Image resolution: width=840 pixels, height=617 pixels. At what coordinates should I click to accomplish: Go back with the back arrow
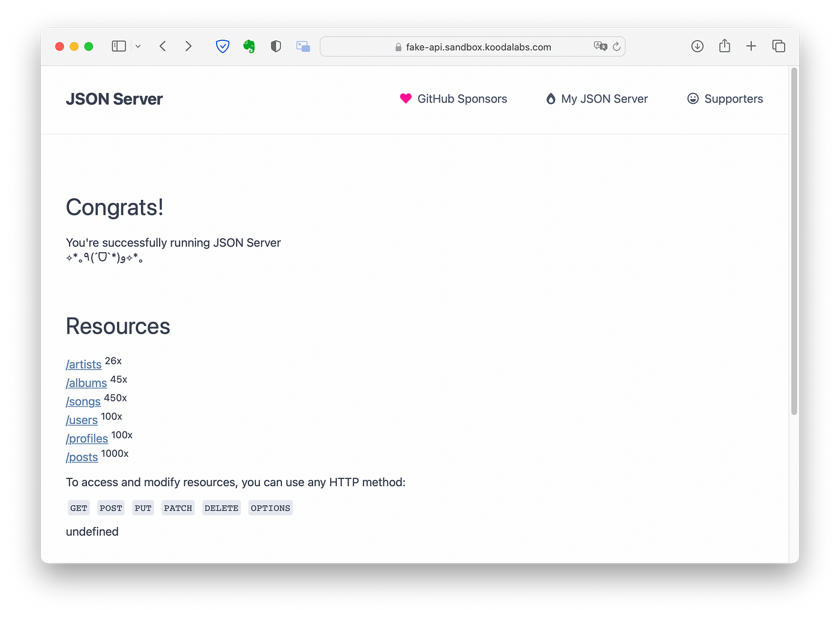pos(163,46)
